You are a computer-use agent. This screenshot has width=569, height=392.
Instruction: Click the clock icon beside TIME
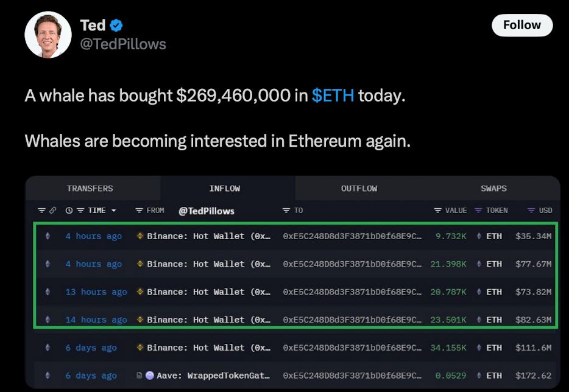coord(68,210)
